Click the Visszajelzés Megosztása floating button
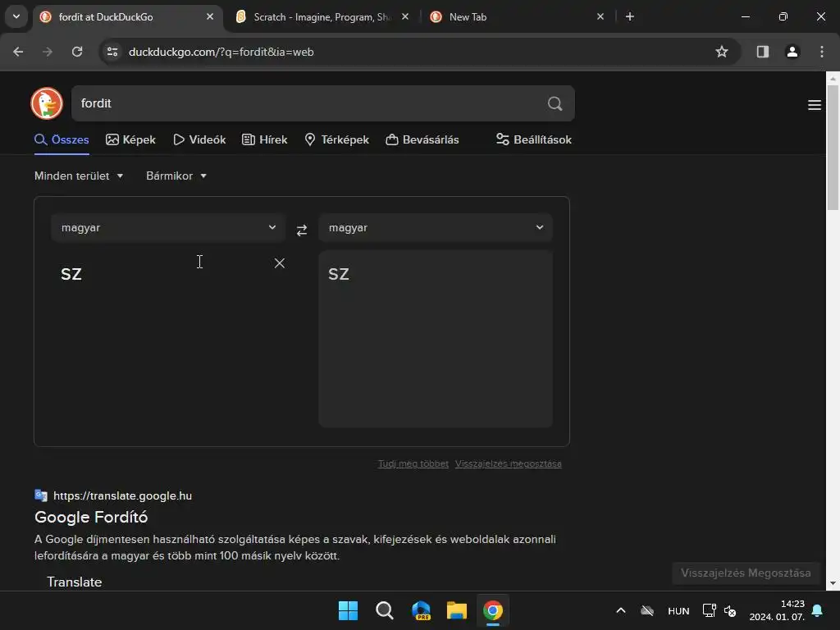The height and width of the screenshot is (630, 840). pyautogui.click(x=746, y=573)
